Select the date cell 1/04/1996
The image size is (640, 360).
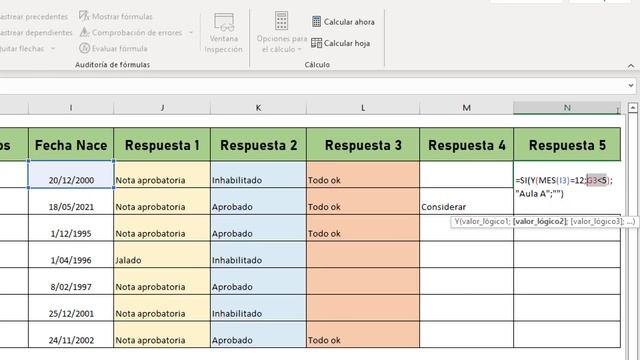pyautogui.click(x=71, y=255)
